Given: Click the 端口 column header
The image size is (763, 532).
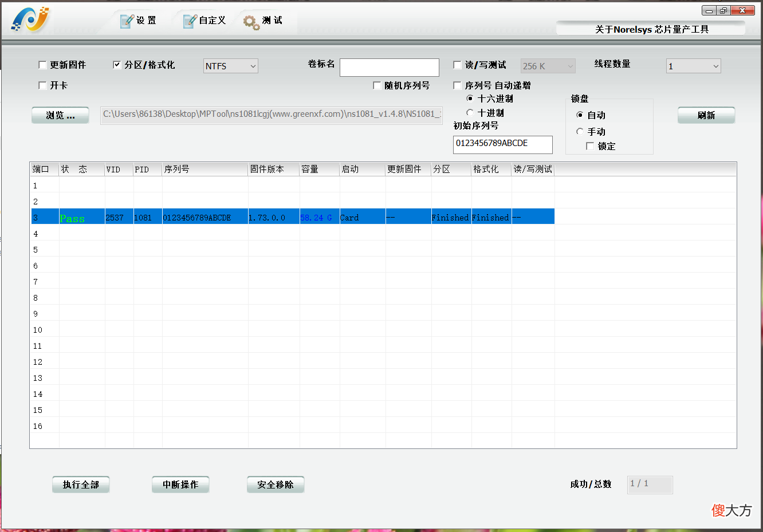Looking at the screenshot, I should pos(45,169).
